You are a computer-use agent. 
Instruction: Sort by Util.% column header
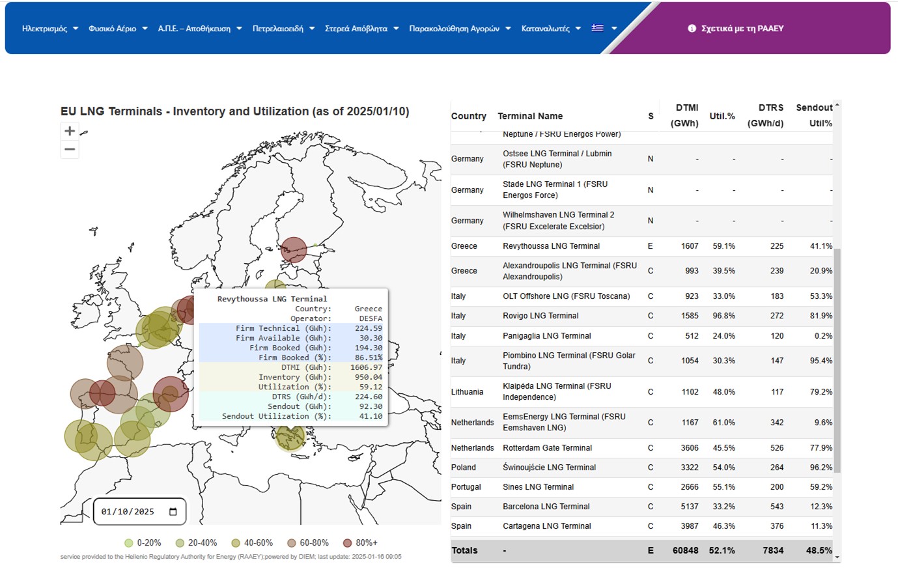click(x=722, y=116)
